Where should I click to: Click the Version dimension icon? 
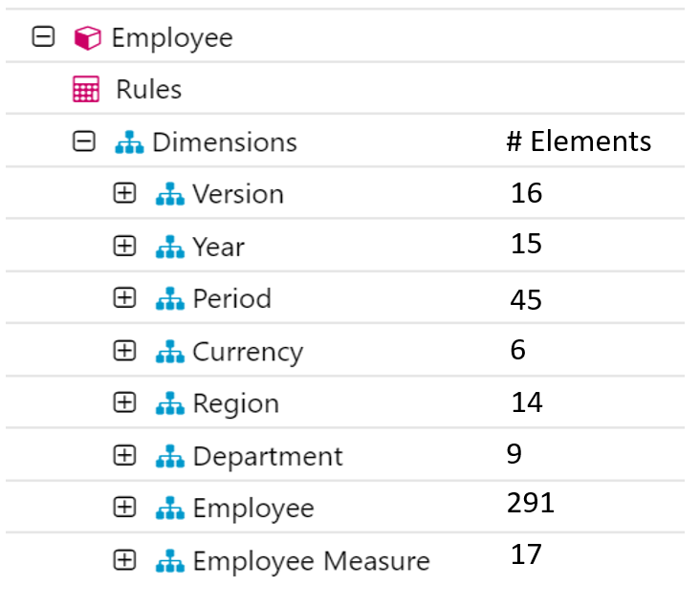pos(169,194)
